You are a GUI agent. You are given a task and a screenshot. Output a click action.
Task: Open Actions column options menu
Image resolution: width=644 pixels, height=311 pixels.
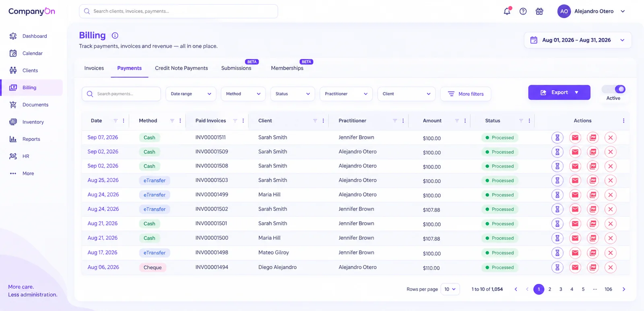tap(623, 121)
